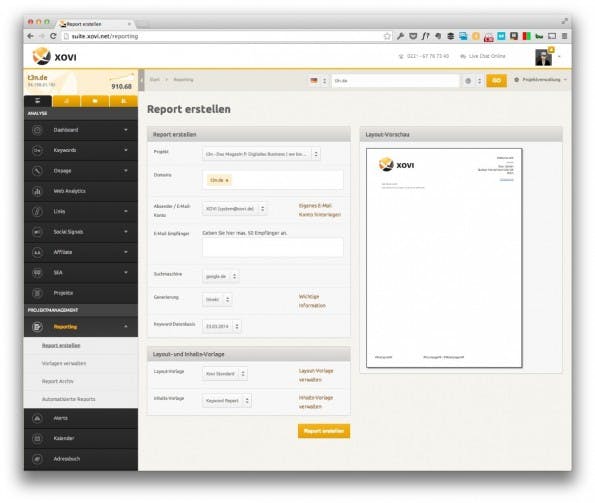Select the first black sidebar tab

pos(38,101)
